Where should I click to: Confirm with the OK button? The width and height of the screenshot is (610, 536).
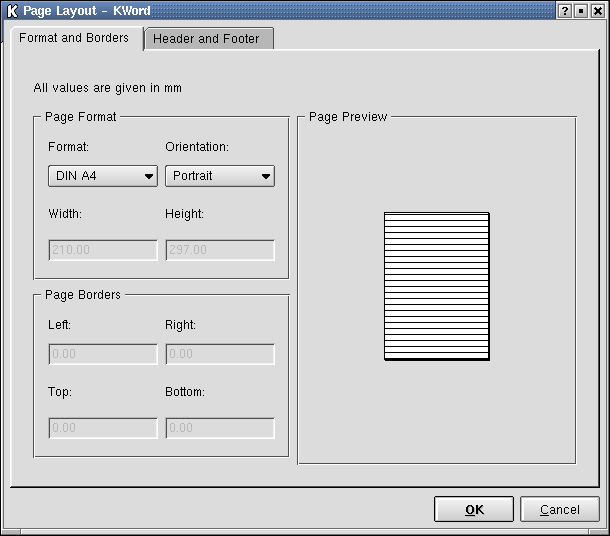474,509
